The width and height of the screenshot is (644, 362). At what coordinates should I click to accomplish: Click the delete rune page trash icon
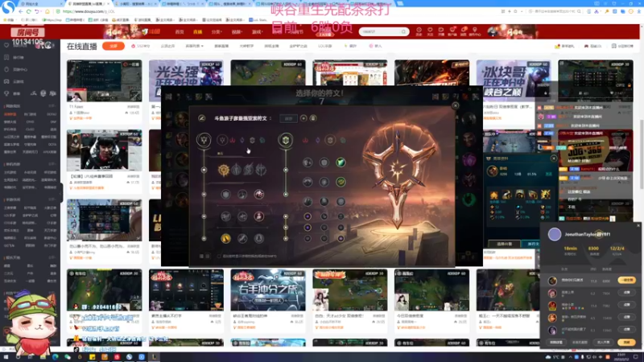tap(313, 118)
